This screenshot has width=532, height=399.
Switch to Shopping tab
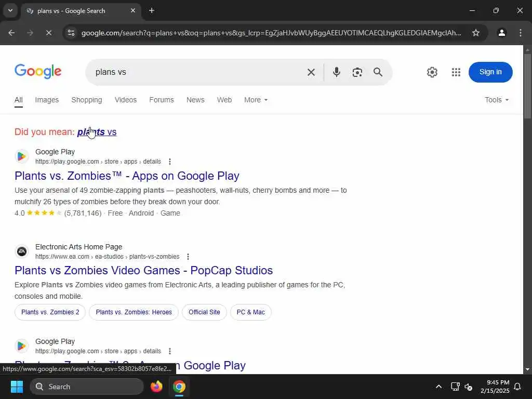coord(87,100)
